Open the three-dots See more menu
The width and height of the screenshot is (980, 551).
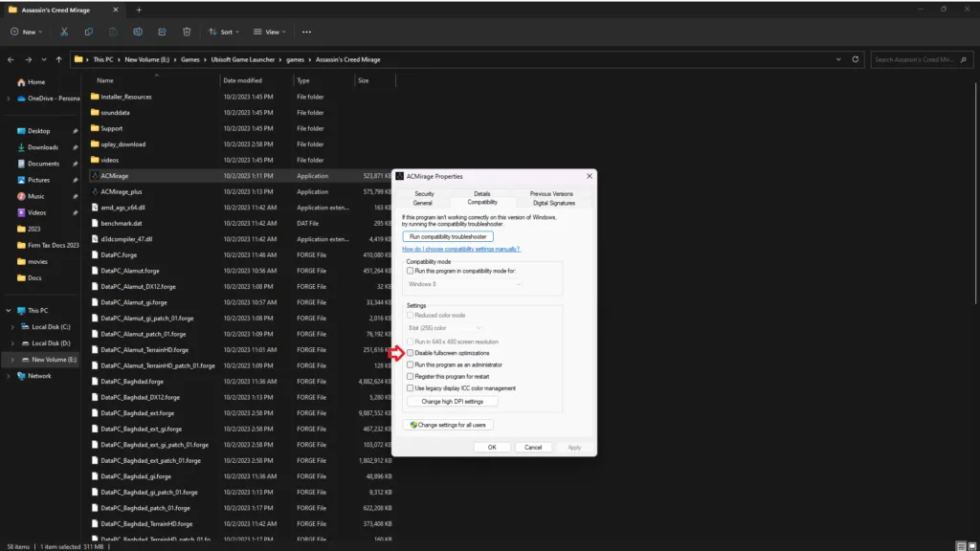tap(306, 32)
